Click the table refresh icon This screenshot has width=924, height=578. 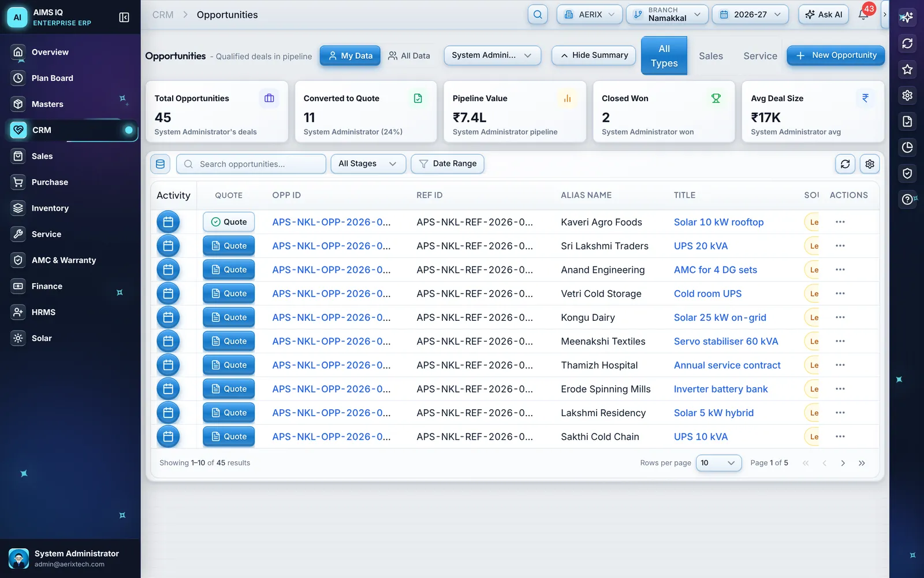pyautogui.click(x=845, y=164)
